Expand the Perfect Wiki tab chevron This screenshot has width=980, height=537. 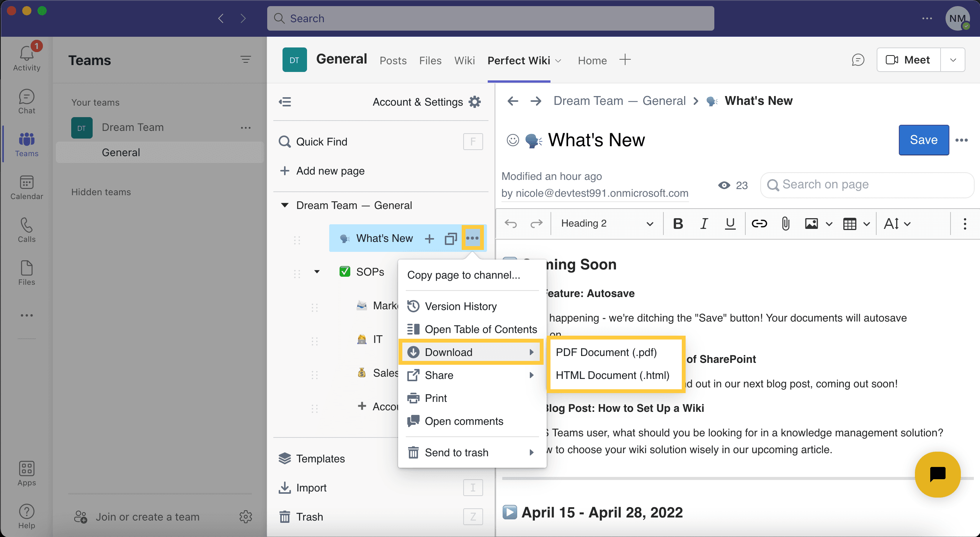(x=559, y=61)
